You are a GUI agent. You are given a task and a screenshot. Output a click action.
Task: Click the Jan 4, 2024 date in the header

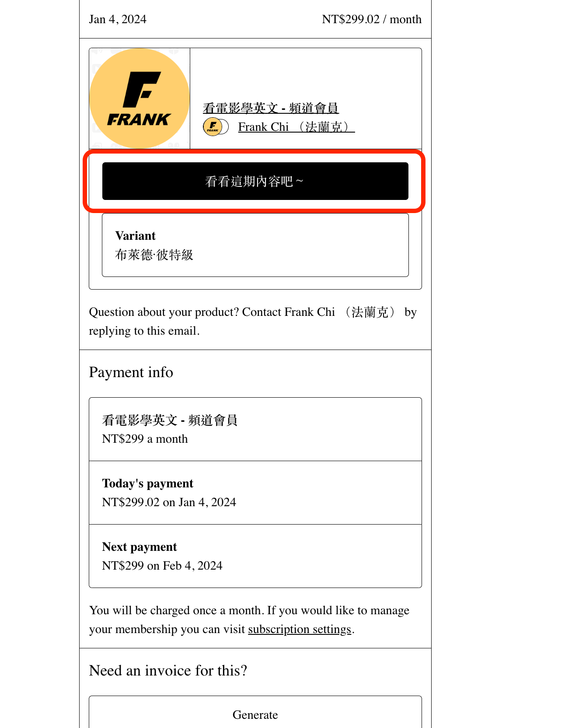pyautogui.click(x=118, y=19)
